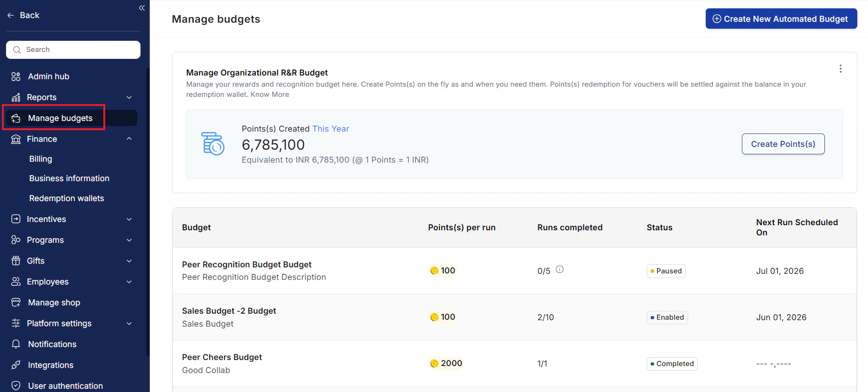This screenshot has width=868, height=392.
Task: Expand the Employees chevron
Action: [129, 282]
